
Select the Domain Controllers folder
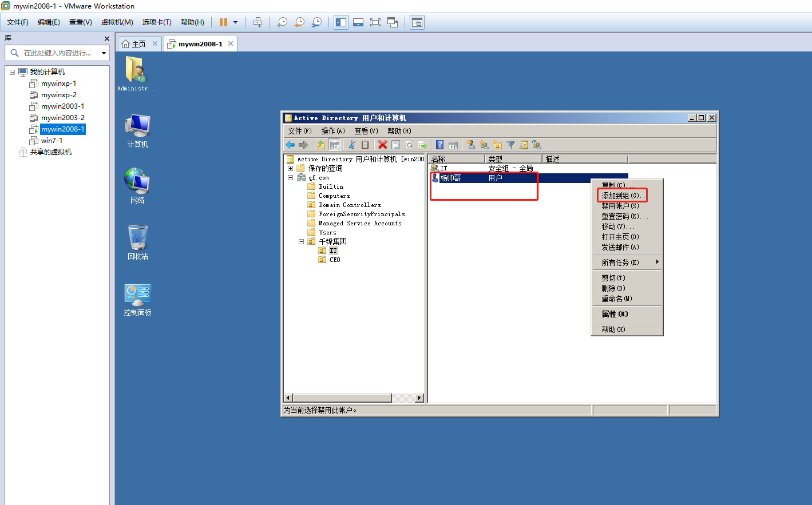tap(350, 205)
